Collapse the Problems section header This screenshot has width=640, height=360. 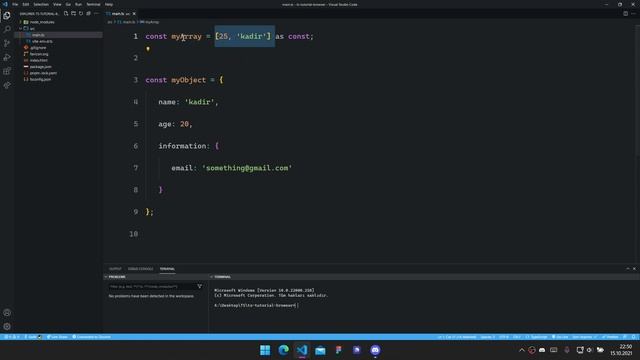[x=117, y=277]
